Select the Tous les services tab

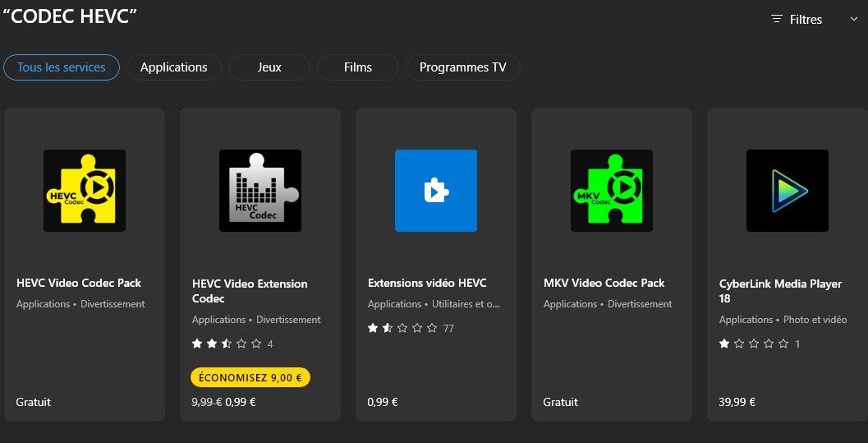pyautogui.click(x=62, y=67)
